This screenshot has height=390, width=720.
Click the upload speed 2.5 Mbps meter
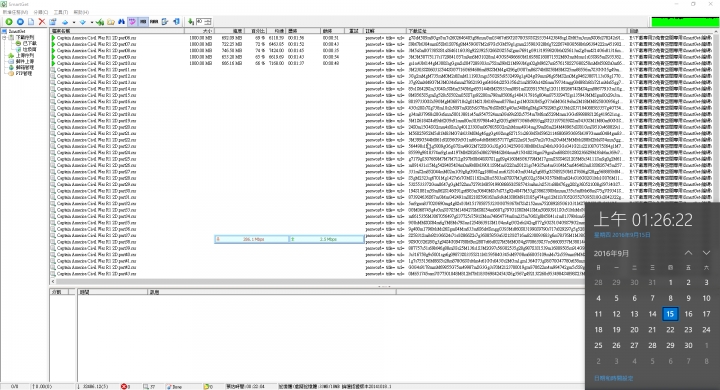326,239
